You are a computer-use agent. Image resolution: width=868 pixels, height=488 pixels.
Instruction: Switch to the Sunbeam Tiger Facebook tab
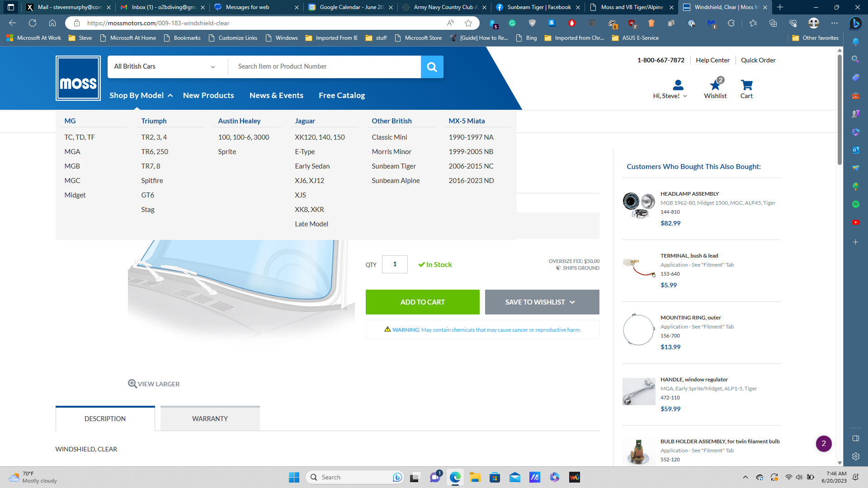click(x=538, y=7)
